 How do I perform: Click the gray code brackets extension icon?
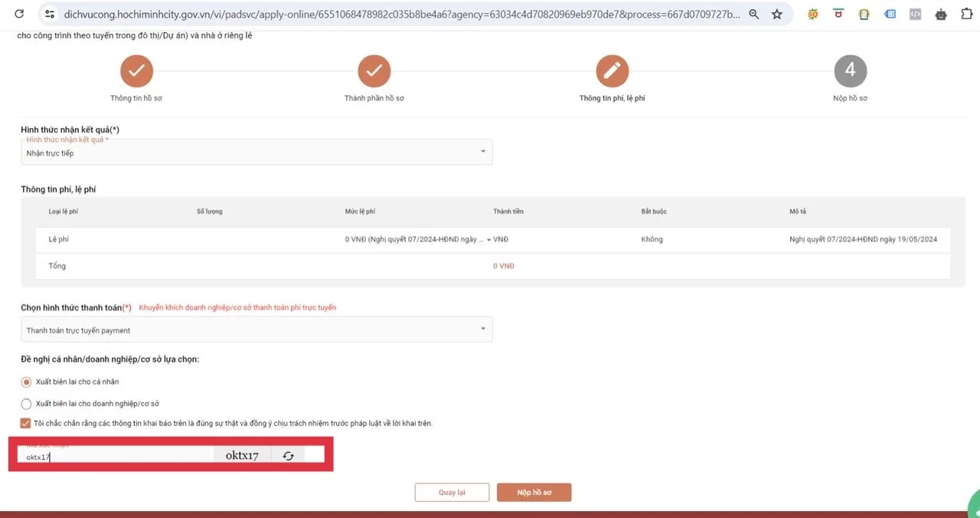(x=915, y=14)
